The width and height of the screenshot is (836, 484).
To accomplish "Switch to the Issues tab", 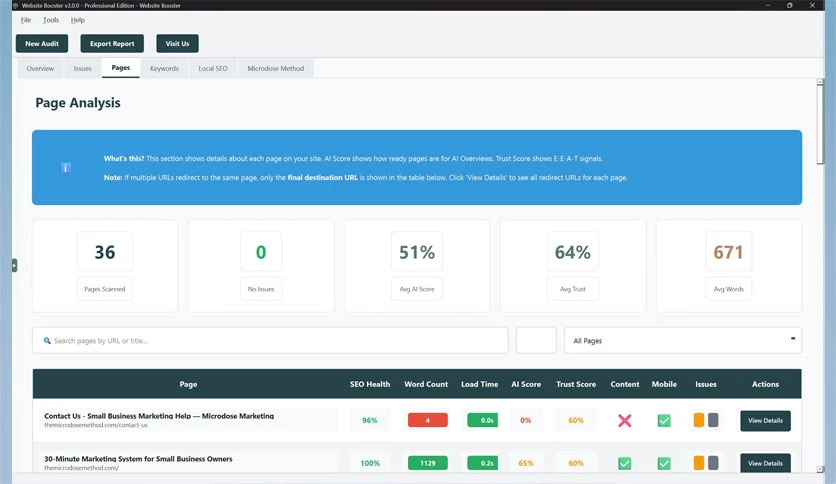I will pos(82,68).
